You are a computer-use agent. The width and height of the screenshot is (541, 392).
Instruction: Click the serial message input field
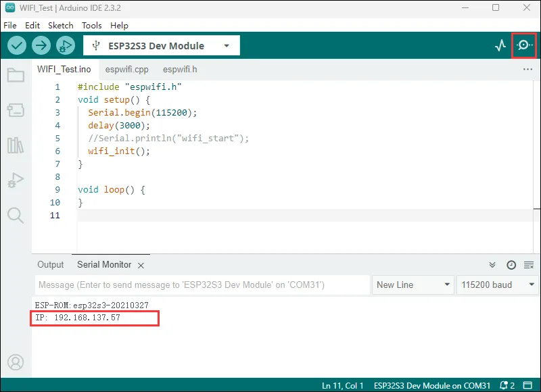202,285
